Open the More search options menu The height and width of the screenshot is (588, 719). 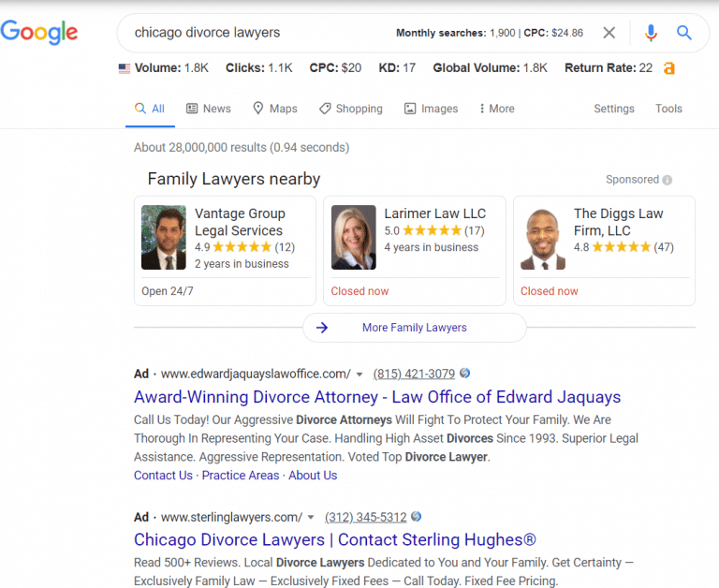coord(497,109)
